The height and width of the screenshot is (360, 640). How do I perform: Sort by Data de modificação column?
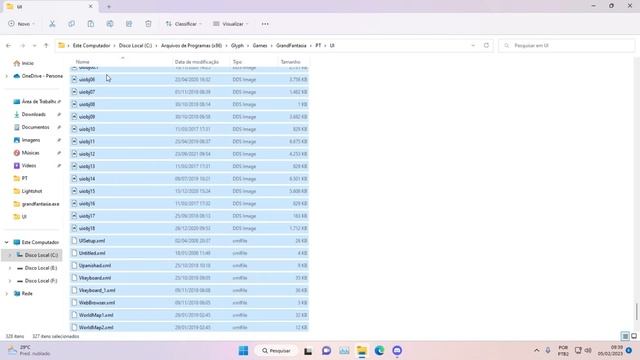197,62
